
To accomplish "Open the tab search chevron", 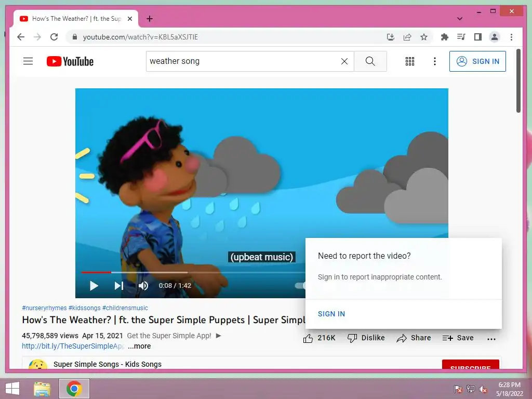I will (460, 19).
